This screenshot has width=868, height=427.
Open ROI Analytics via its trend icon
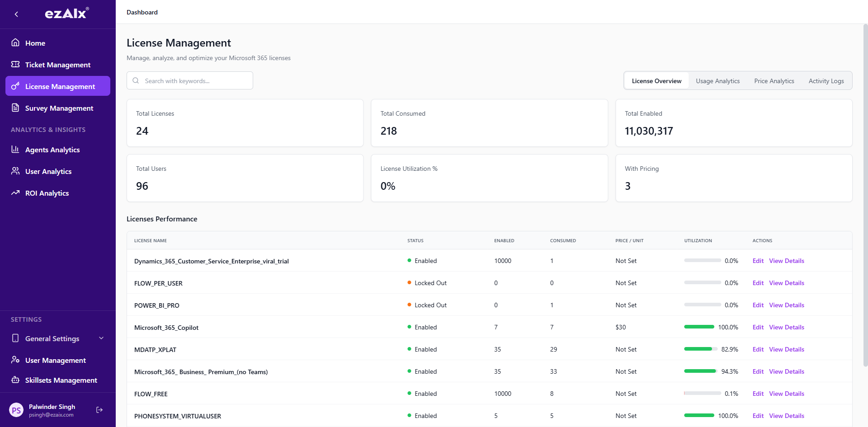point(15,193)
